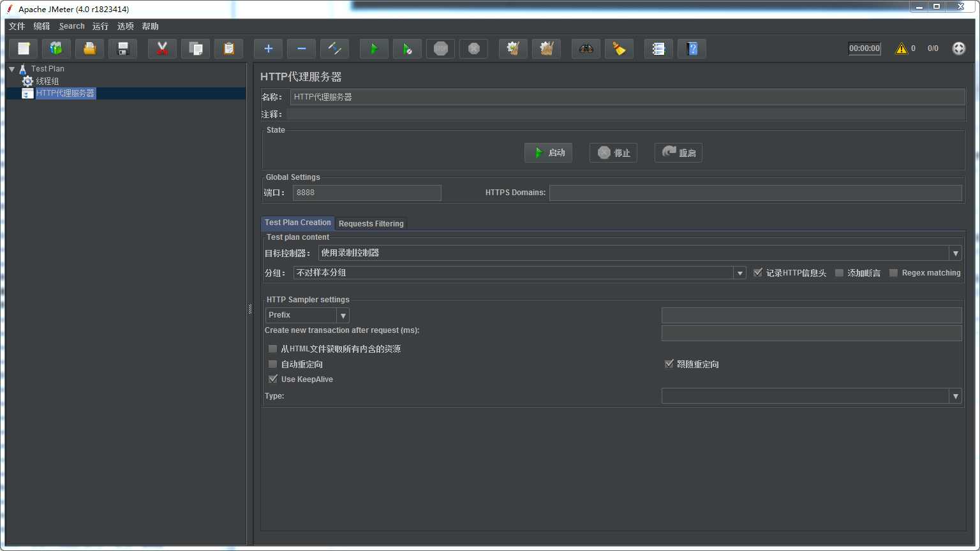980x551 pixels.
Task: Open the 编辑 menu
Action: coord(41,26)
